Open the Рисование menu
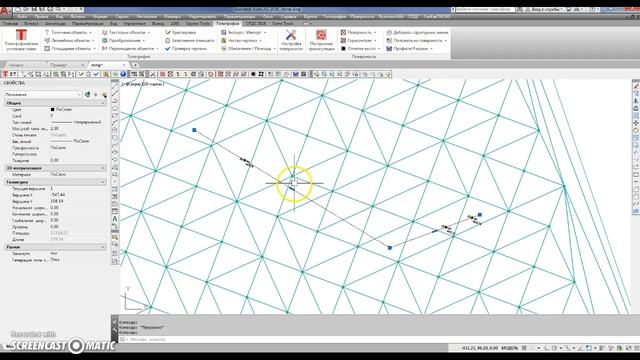 click(147, 17)
